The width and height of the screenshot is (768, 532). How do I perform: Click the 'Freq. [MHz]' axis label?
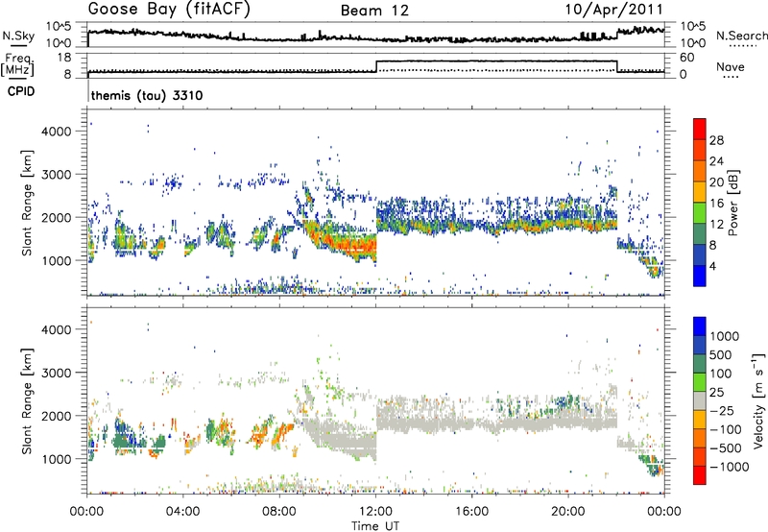(x=17, y=64)
